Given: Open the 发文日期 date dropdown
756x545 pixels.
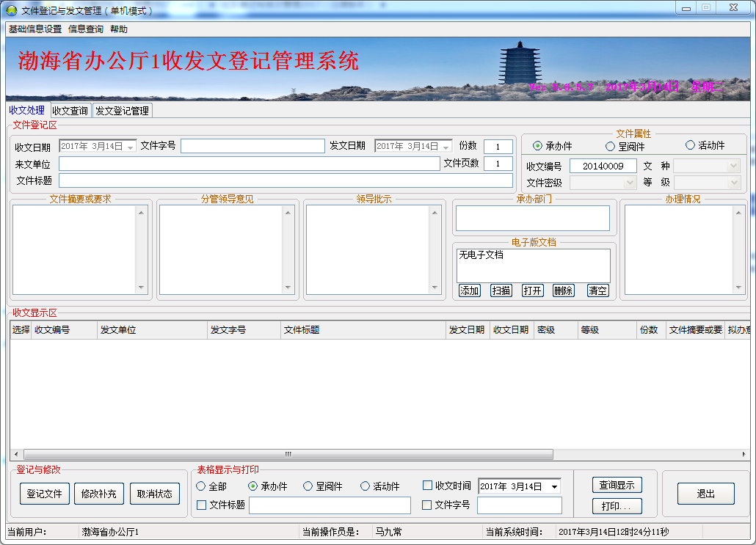Looking at the screenshot, I should pos(446,147).
